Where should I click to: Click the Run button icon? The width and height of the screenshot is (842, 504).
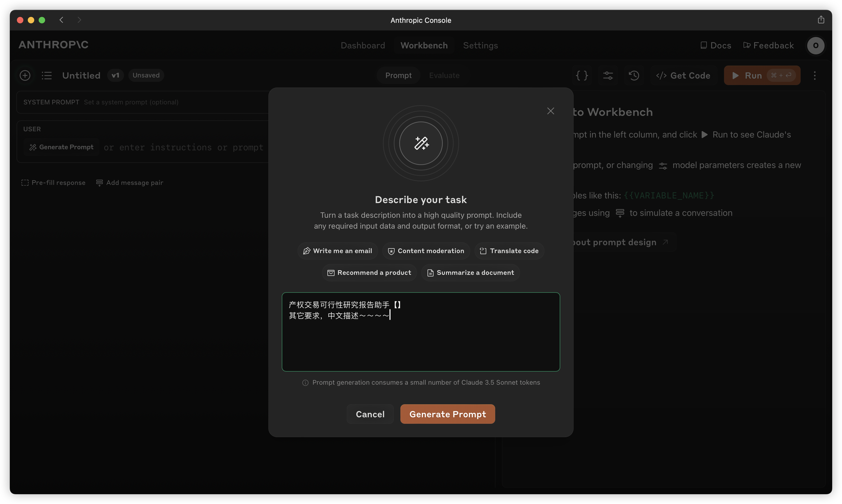click(x=735, y=75)
